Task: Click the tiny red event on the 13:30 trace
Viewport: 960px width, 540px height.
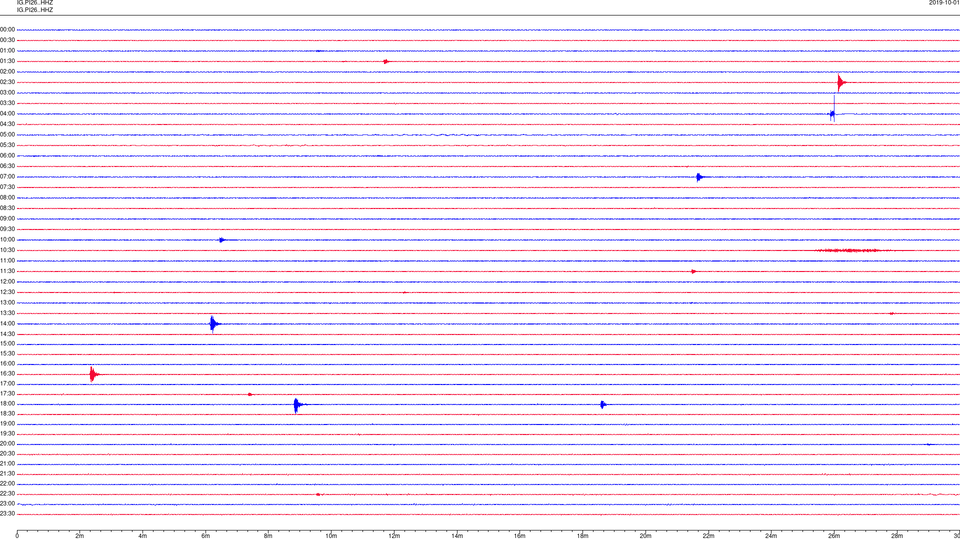Action: (x=891, y=313)
